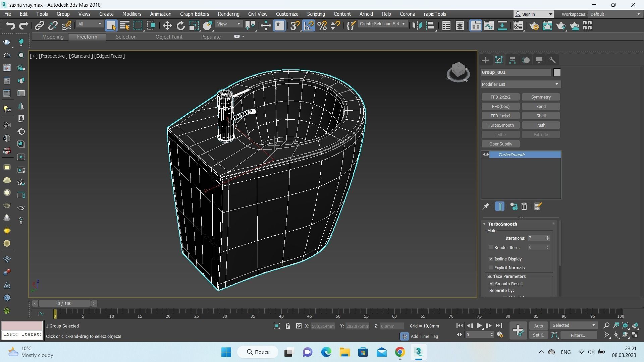
Task: Activate Select and Rotate tool
Action: point(180,26)
